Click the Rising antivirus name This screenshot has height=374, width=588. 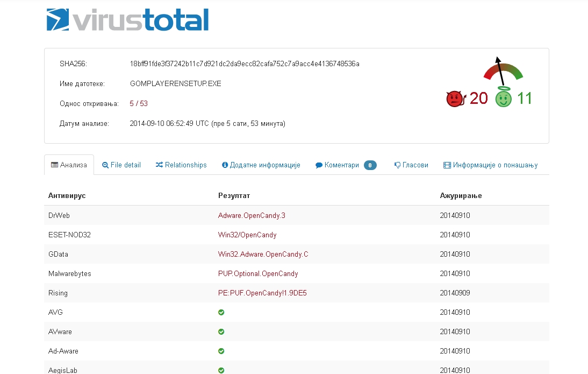tap(58, 293)
